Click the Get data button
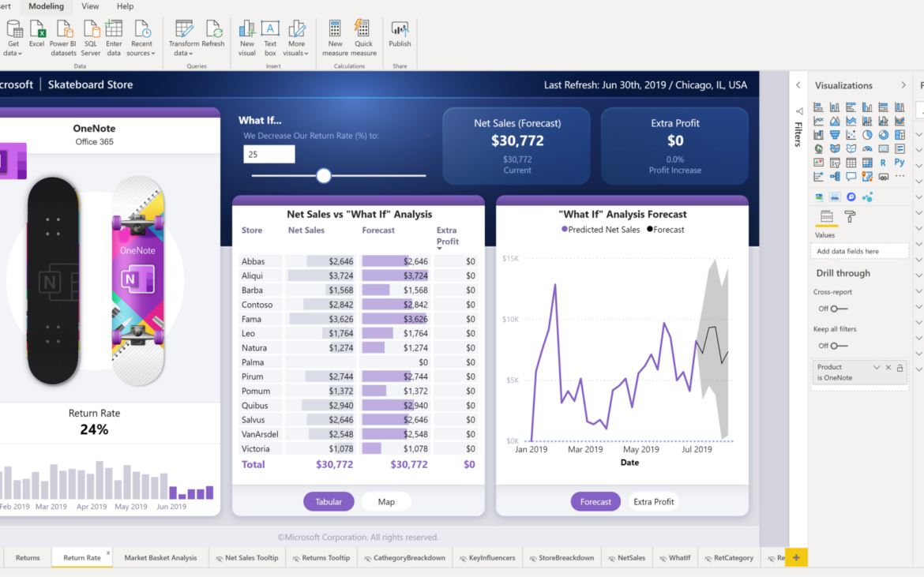Viewport: 924px width, 577px height. click(x=13, y=38)
